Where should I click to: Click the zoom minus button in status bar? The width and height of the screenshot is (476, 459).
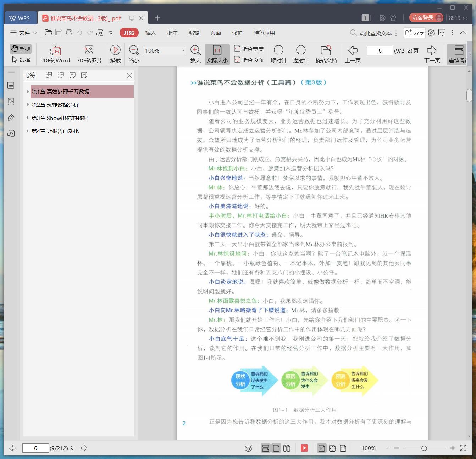[x=397, y=448]
